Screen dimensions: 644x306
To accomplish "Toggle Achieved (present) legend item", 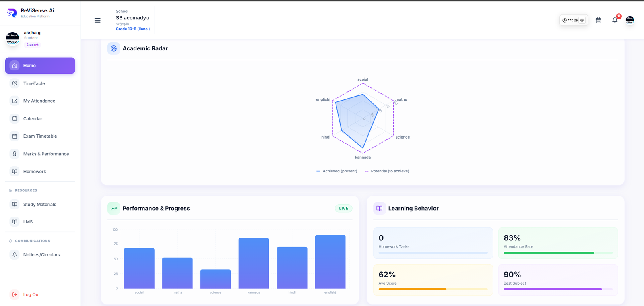I will [x=337, y=171].
